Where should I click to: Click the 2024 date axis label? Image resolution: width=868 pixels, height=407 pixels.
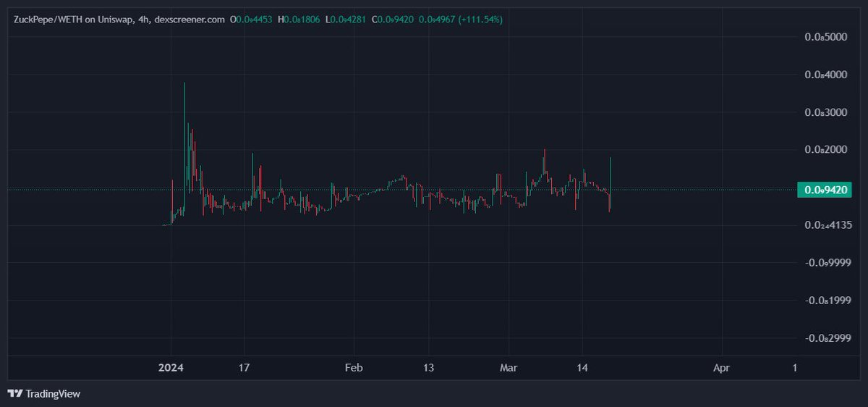[x=171, y=367]
